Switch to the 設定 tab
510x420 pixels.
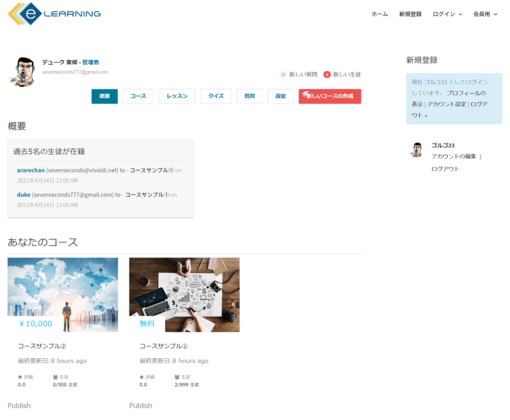281,96
